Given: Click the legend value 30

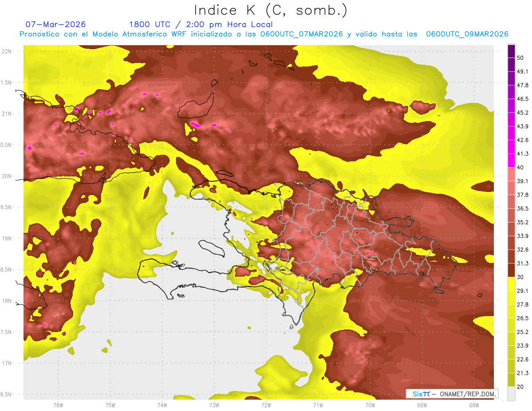Looking at the screenshot, I should 520,277.
